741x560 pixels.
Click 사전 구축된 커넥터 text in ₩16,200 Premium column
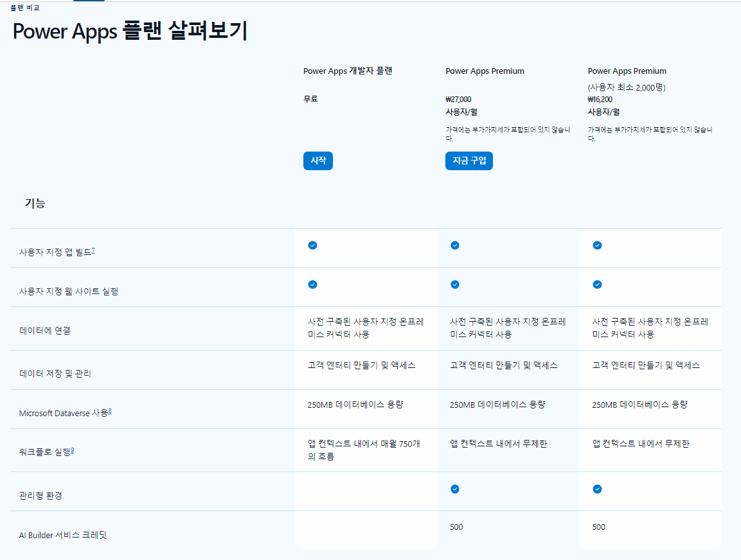pyautogui.click(x=650, y=328)
